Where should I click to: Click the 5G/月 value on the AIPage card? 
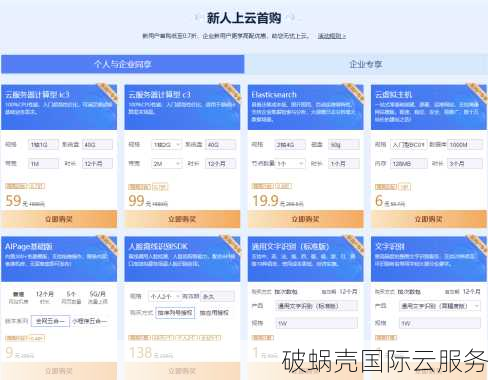97,294
